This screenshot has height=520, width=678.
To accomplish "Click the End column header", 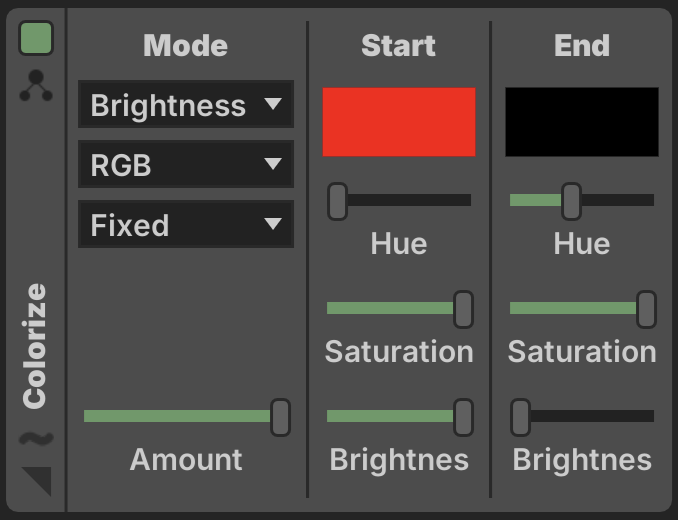I will point(582,45).
